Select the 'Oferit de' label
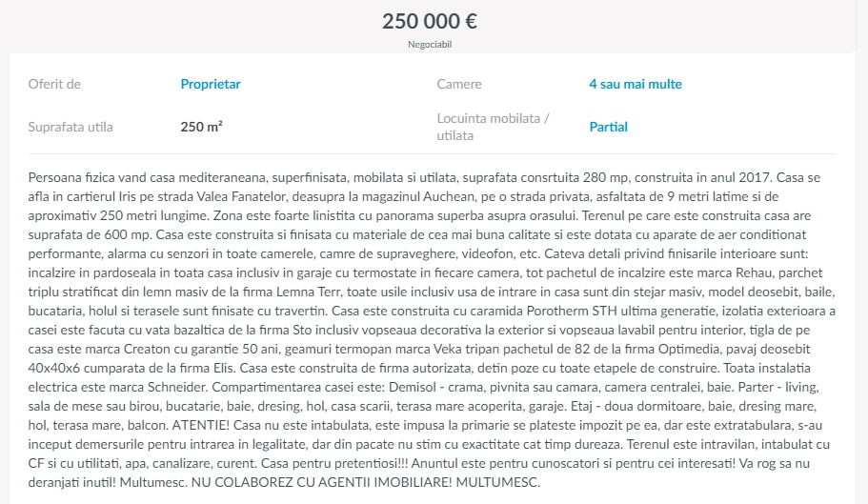 [54, 84]
